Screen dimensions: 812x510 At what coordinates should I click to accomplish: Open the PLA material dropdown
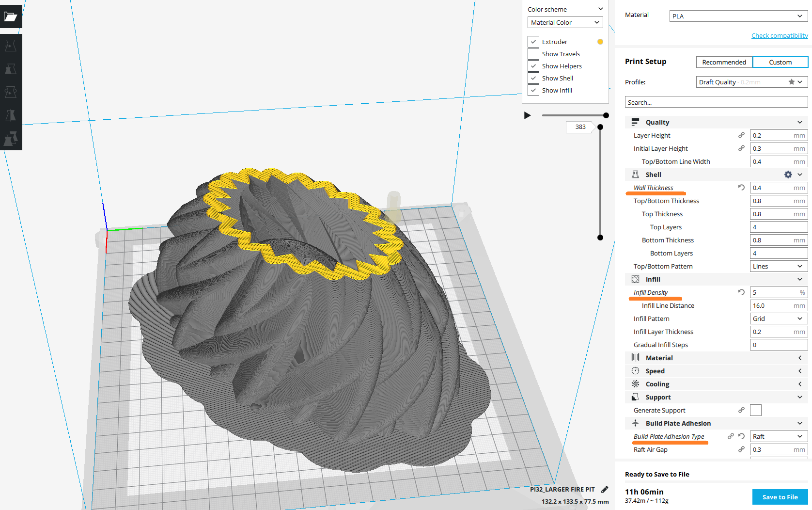[x=739, y=16]
